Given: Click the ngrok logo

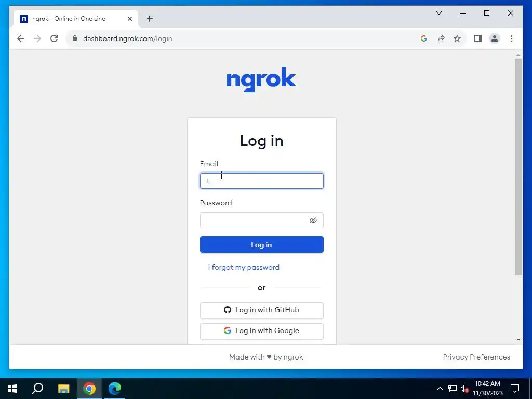Looking at the screenshot, I should [261, 79].
